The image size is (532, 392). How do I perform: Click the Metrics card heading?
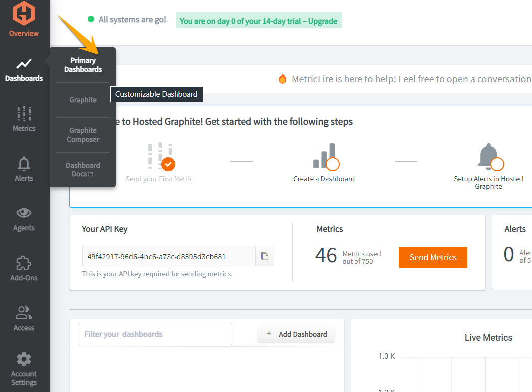330,229
